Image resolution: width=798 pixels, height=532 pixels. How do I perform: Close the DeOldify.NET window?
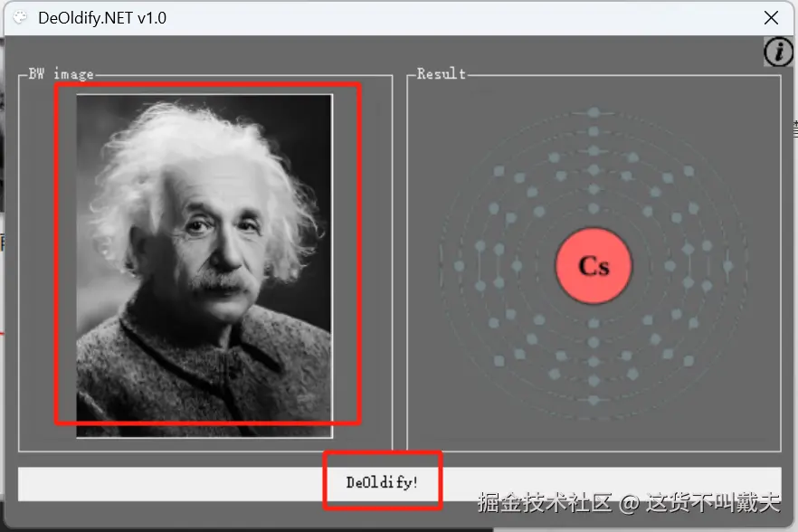[x=771, y=18]
